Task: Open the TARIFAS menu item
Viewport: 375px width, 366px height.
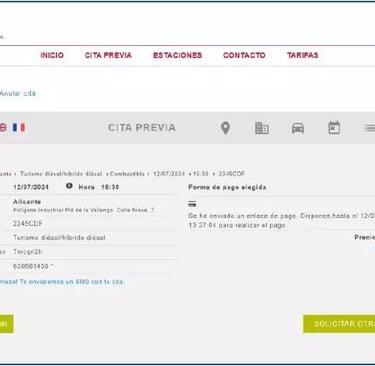Action: (x=303, y=55)
